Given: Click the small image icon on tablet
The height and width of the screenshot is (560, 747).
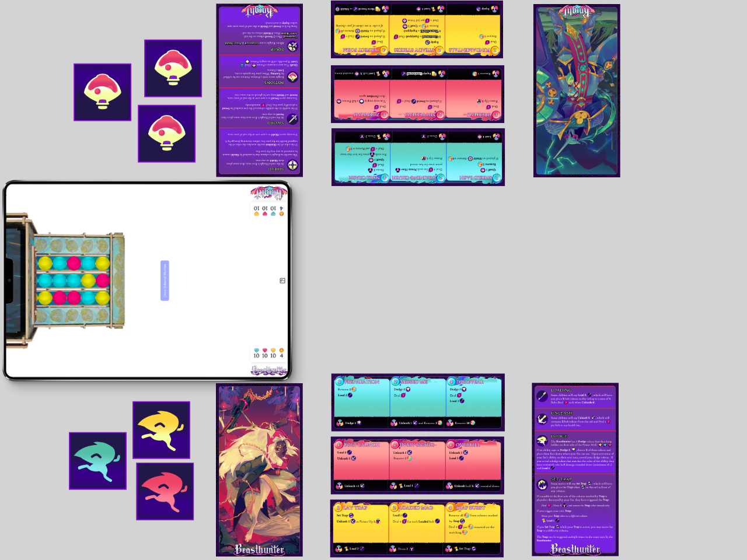Looking at the screenshot, I should point(282,281).
